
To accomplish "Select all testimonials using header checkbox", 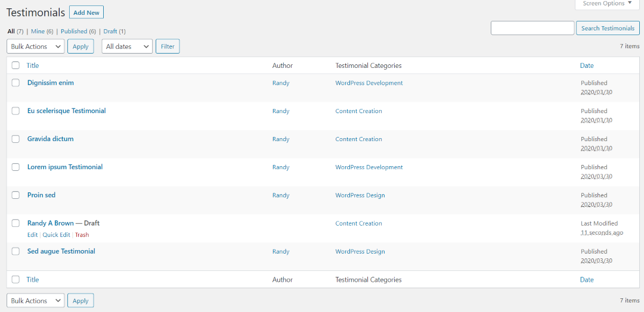I will click(16, 65).
